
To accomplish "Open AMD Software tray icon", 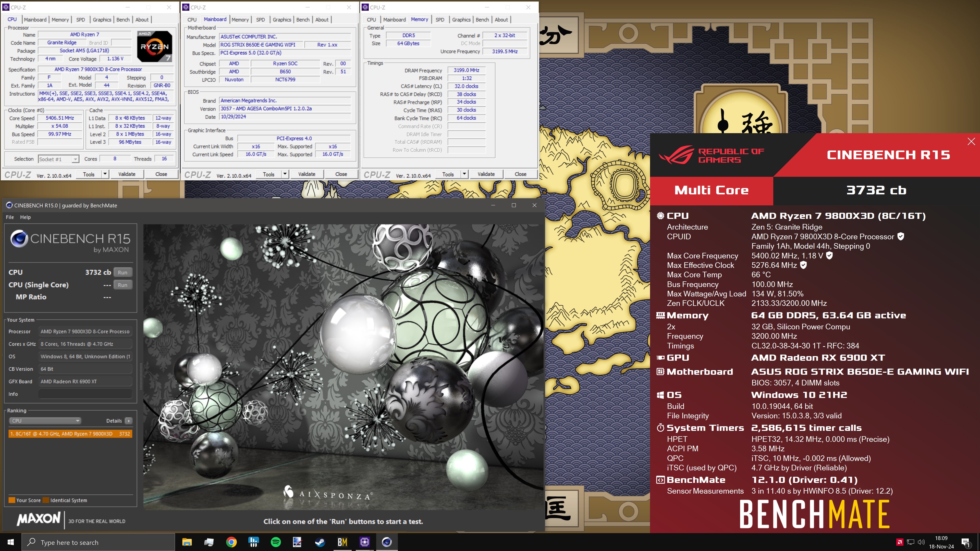I will [x=899, y=542].
